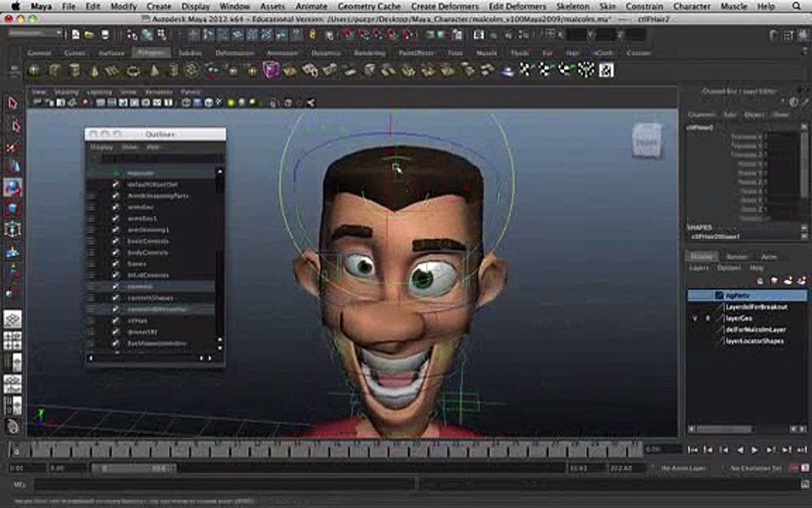Switch to single perspective view layout
The image size is (812, 508).
tap(13, 320)
